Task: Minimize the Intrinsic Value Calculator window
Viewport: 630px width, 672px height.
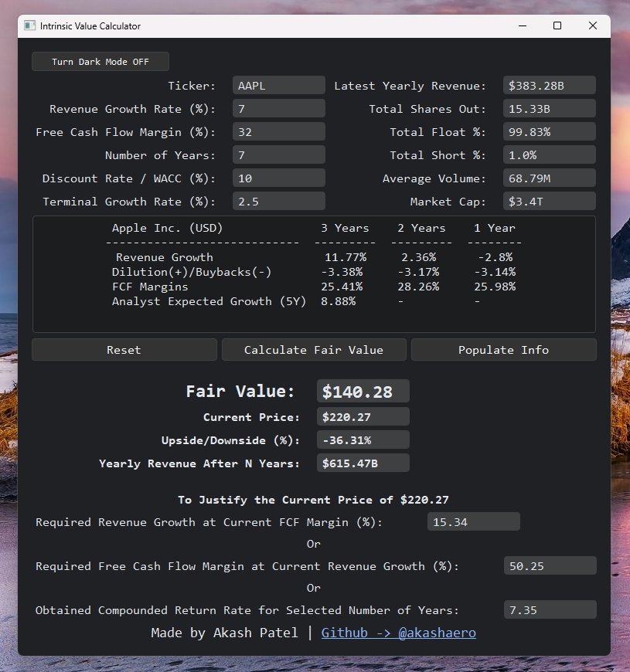Action: (x=523, y=25)
